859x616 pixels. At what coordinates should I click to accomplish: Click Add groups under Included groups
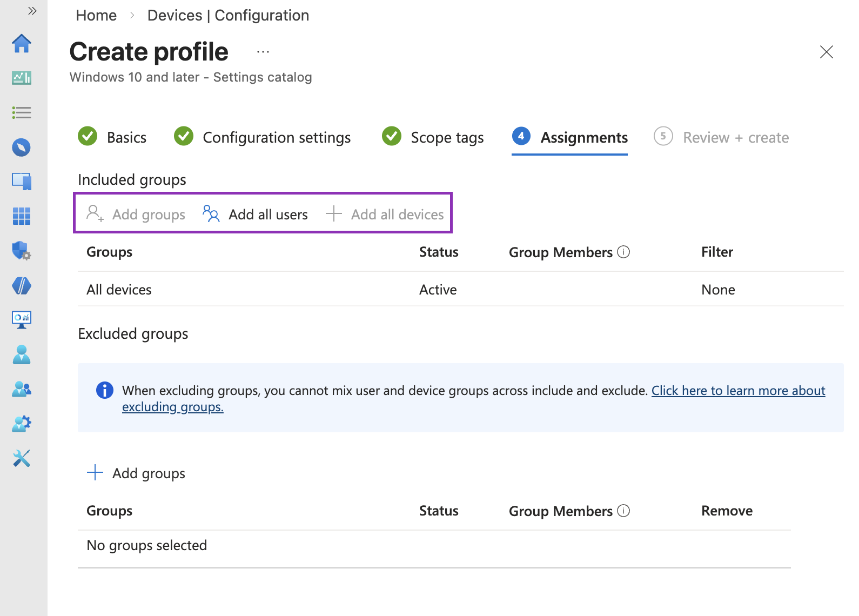click(x=136, y=214)
